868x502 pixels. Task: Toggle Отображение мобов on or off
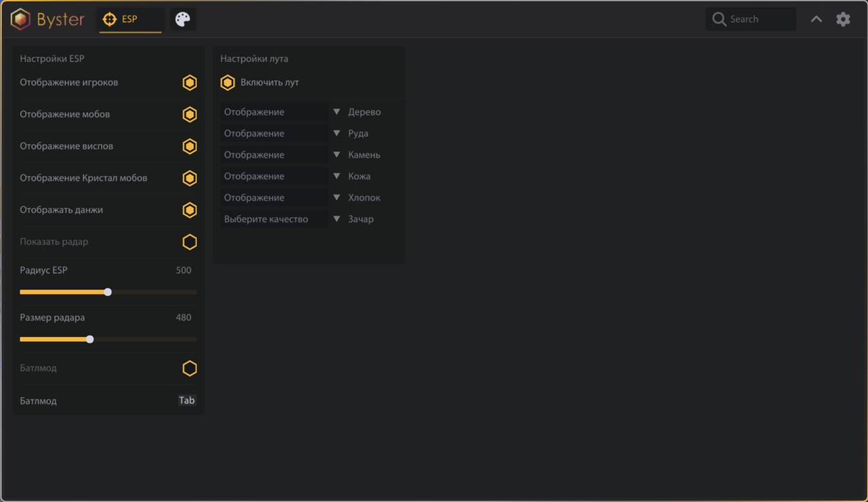tap(190, 114)
